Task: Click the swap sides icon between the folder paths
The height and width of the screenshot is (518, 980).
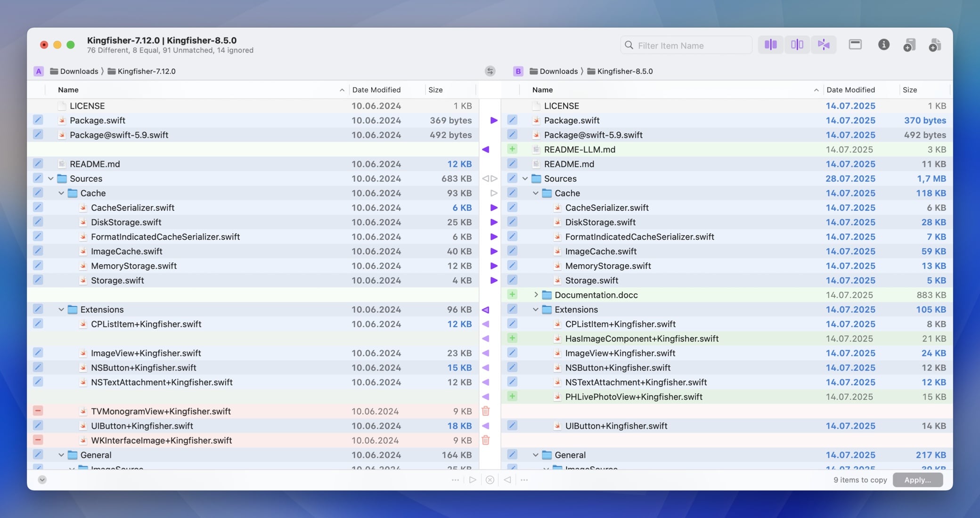Action: point(490,71)
